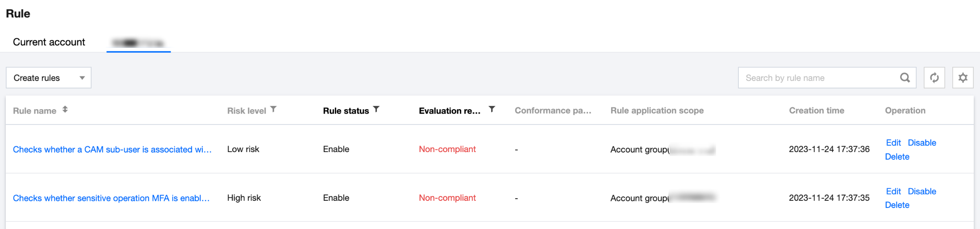The width and height of the screenshot is (980, 229).
Task: Select the blurred account tab
Action: coord(138,43)
